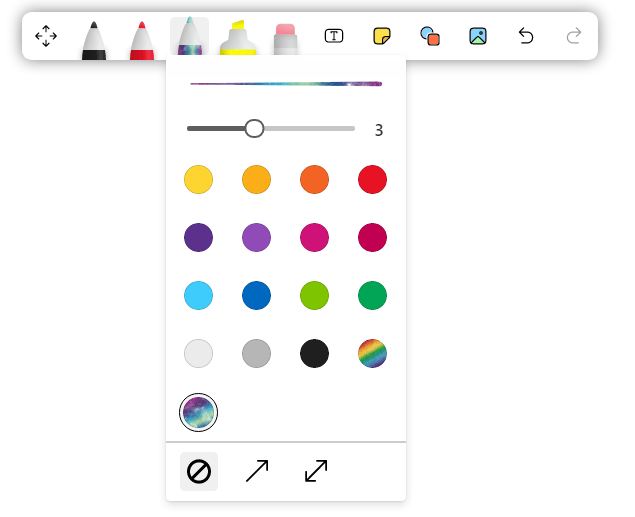The height and width of the screenshot is (517, 635).
Task: Enable single-arrow line style
Action: (257, 471)
